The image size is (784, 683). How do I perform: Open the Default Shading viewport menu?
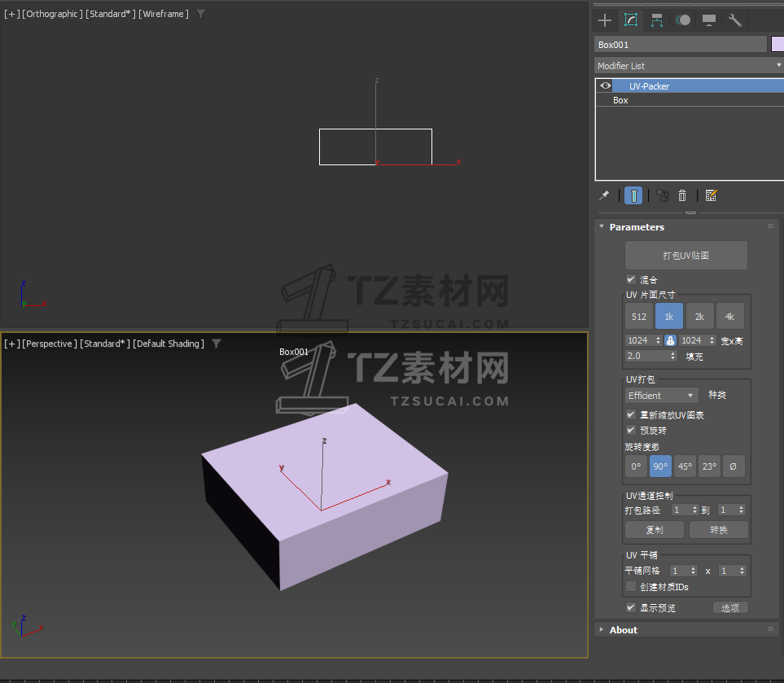coord(169,344)
